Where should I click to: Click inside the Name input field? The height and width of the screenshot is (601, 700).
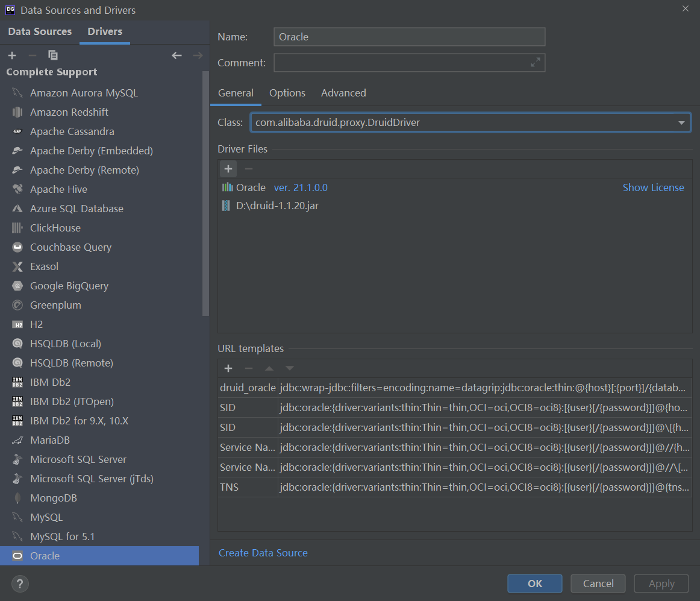pyautogui.click(x=410, y=37)
